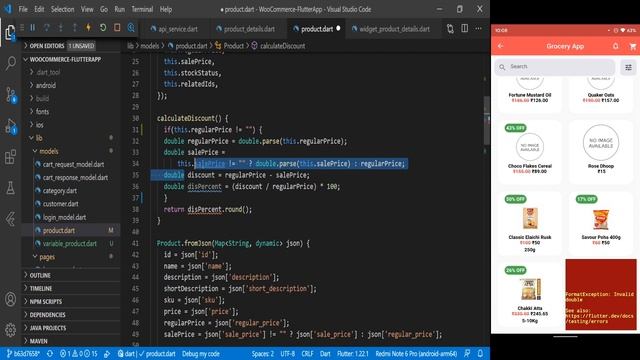Expand the NPM Scripts panel
The height and width of the screenshot is (360, 640).
pyautogui.click(x=46, y=302)
